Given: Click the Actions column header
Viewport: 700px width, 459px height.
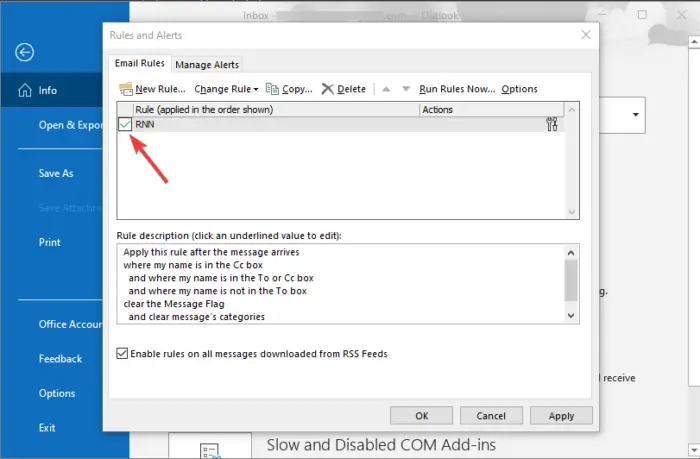Looking at the screenshot, I should (x=492, y=110).
